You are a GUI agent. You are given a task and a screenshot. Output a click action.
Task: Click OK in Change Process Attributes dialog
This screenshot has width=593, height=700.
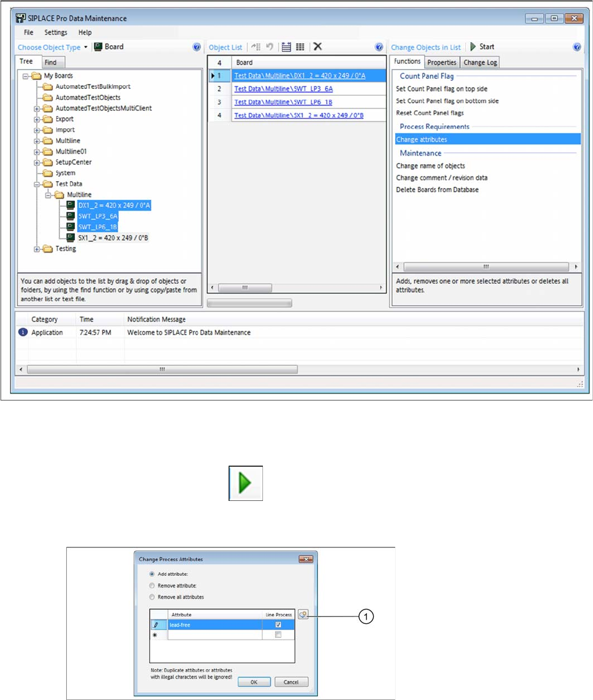254,682
